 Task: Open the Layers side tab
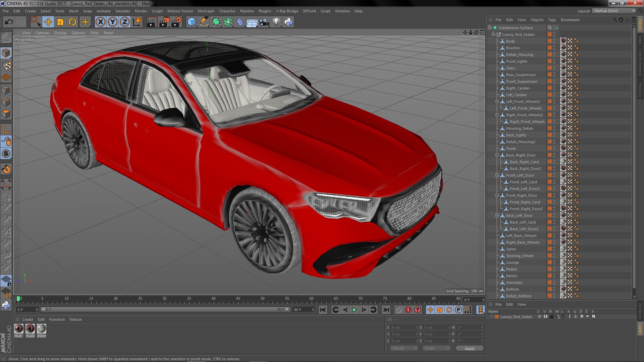click(x=640, y=329)
